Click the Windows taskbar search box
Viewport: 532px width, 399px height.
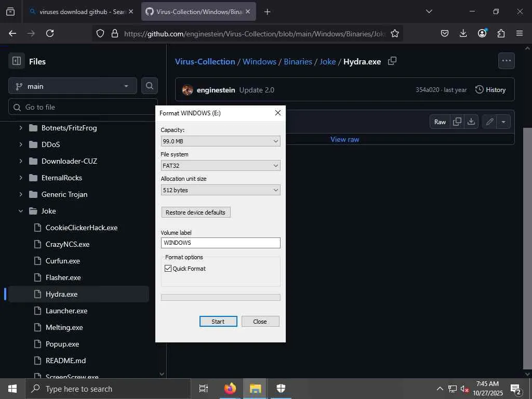tap(108, 389)
